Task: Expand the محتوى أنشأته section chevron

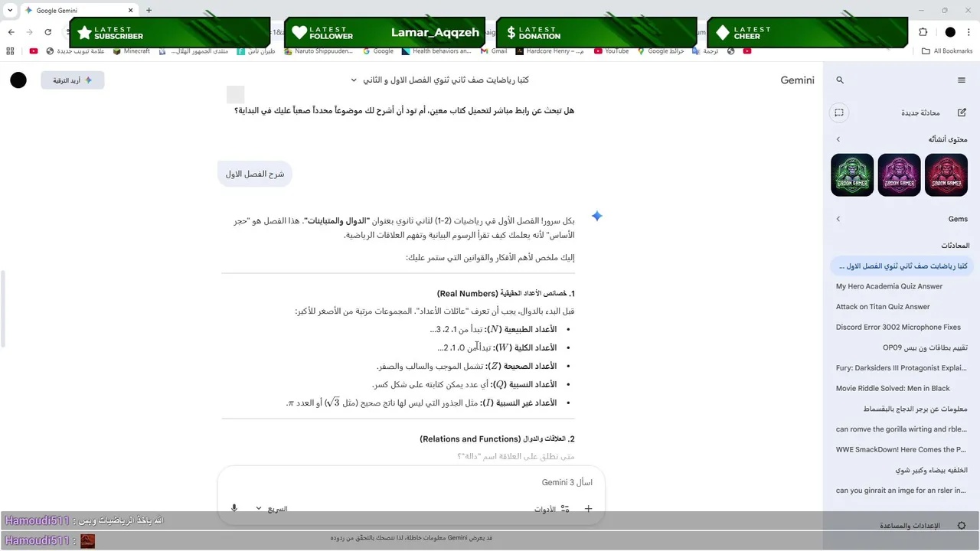Action: coord(838,139)
